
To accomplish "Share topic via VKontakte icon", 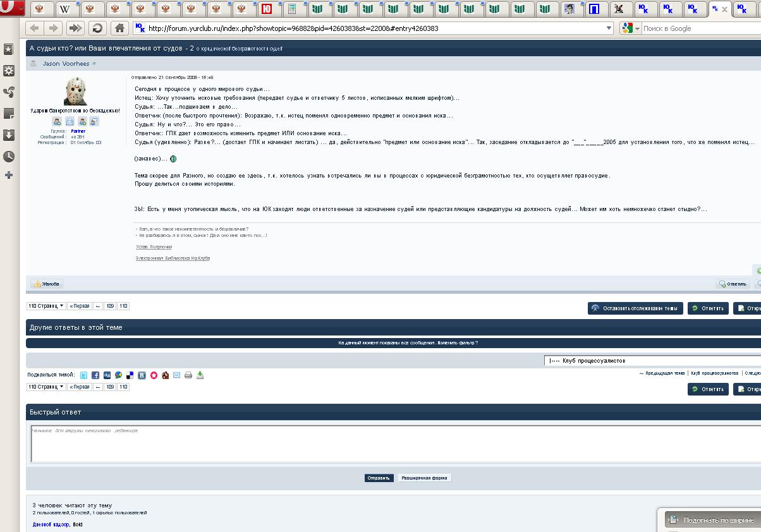I will (142, 375).
